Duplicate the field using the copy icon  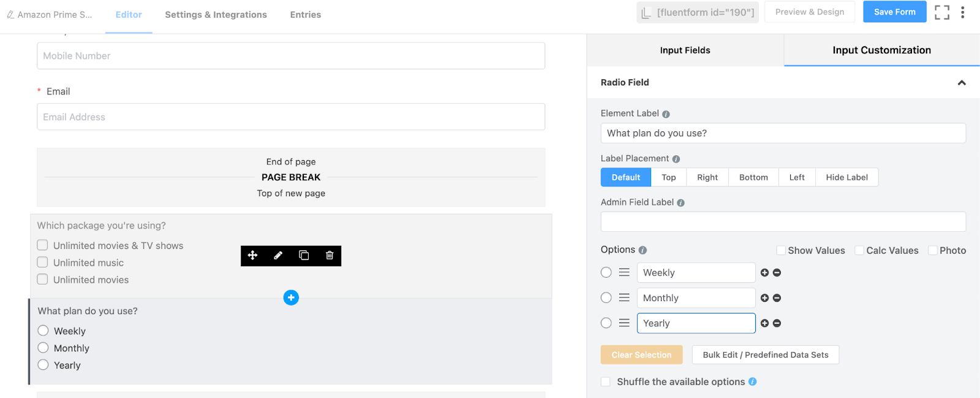click(304, 256)
